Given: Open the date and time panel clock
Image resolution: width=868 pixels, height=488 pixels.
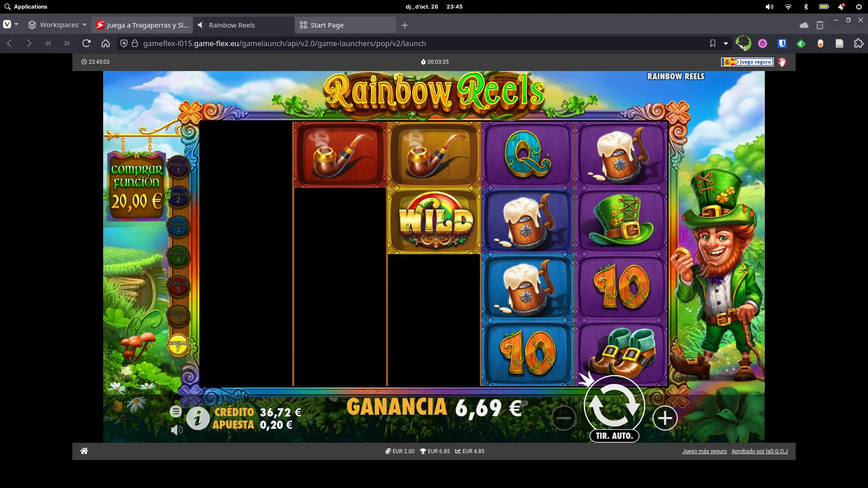Looking at the screenshot, I should click(x=434, y=7).
